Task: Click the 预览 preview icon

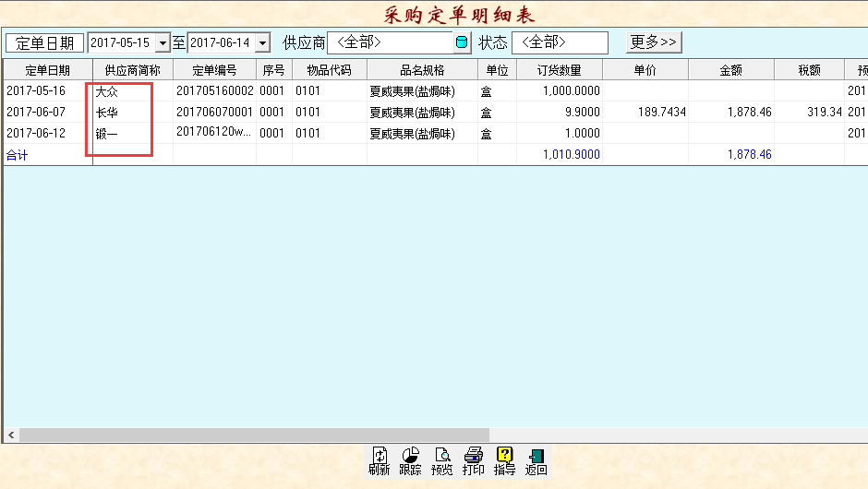Action: click(441, 460)
